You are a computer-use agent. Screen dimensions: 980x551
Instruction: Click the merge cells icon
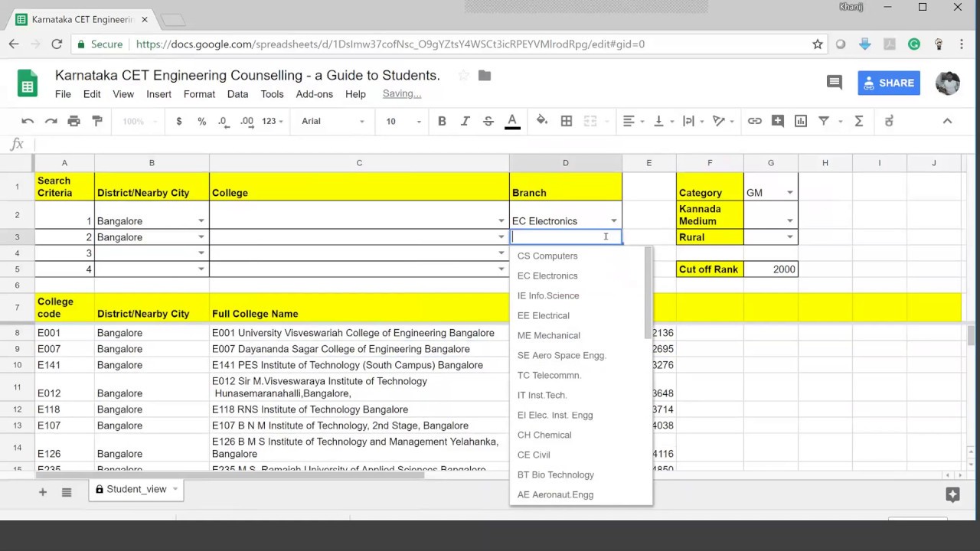(590, 121)
